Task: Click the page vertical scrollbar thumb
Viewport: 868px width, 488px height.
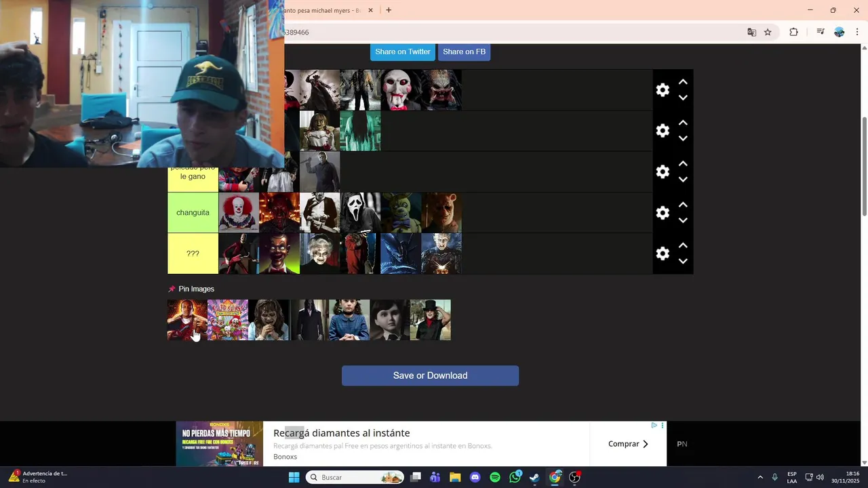Action: click(864, 167)
